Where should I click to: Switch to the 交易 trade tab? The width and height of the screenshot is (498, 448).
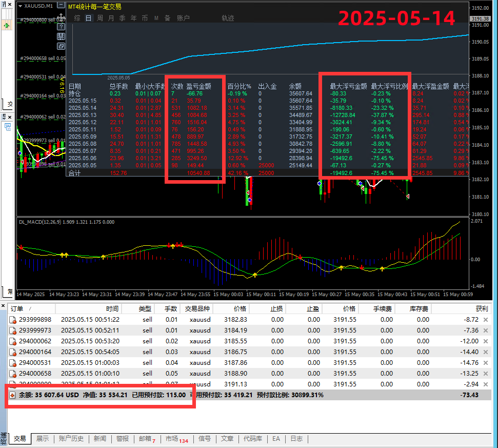click(x=19, y=439)
